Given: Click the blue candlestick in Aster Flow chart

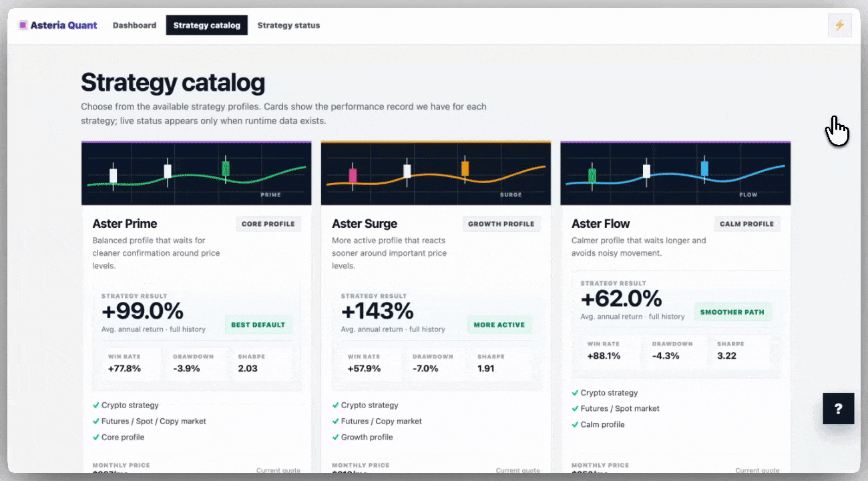Looking at the screenshot, I should [704, 168].
